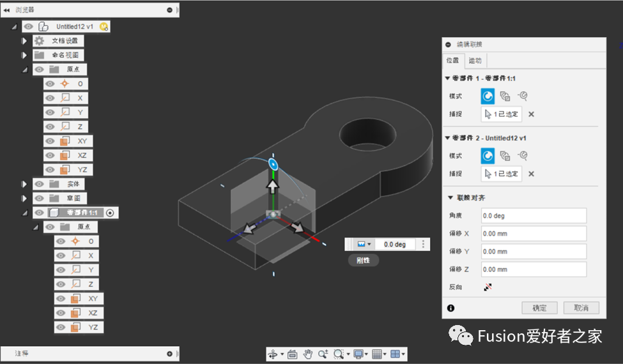Click the radio activate button next to 零部件1:1
Image resolution: width=623 pixels, height=364 pixels.
(110, 213)
